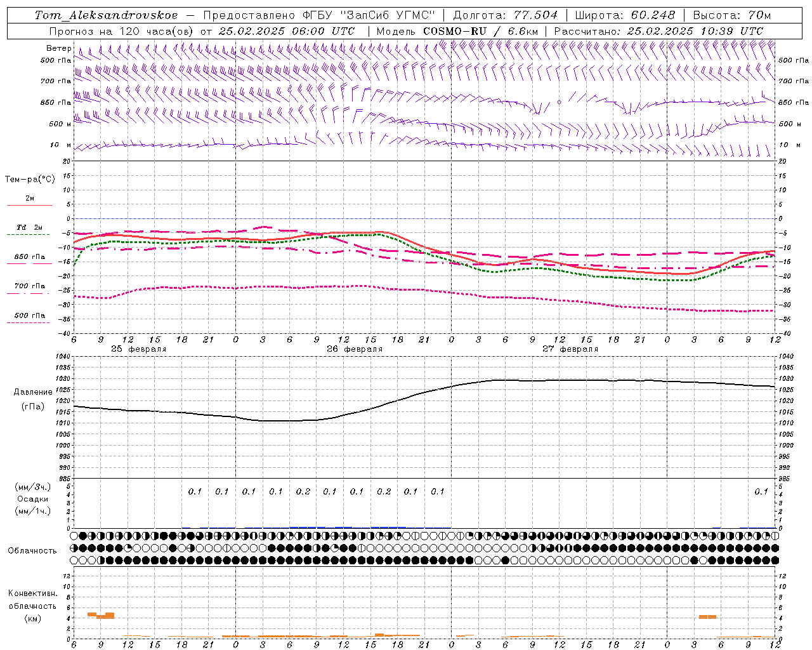Click the '(км)' unit under convective cloudiness
This screenshot has height=650, width=812.
coord(32,618)
